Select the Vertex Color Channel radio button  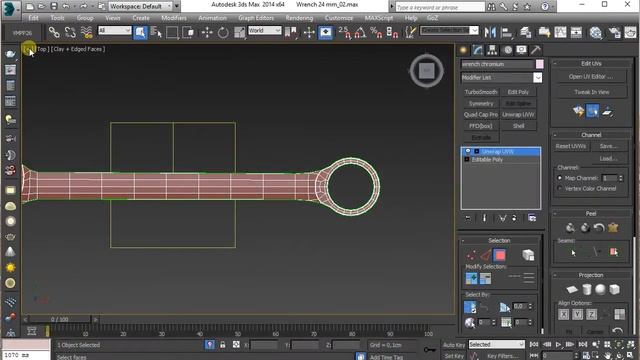pyautogui.click(x=560, y=189)
